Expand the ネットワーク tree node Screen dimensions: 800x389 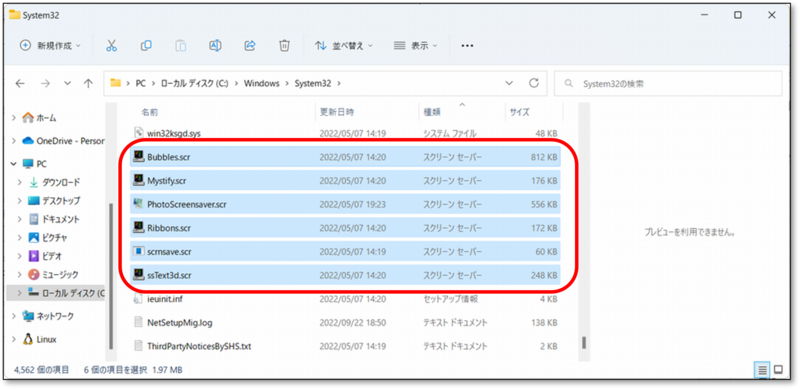pos(14,317)
